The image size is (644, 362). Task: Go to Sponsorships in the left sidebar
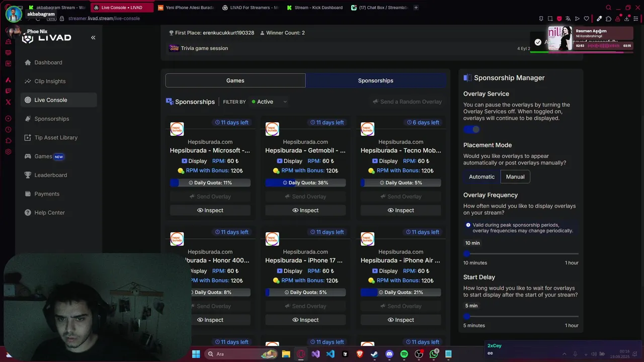(59, 119)
